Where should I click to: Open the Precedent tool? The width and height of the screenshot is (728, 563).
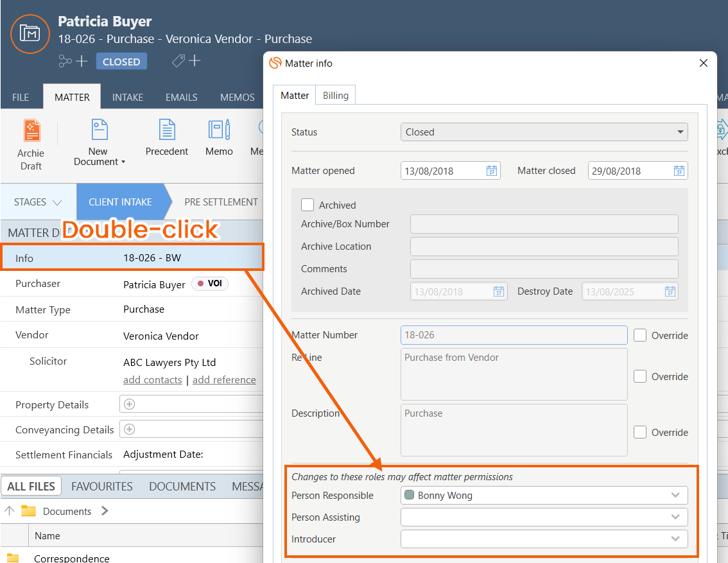coord(167,138)
